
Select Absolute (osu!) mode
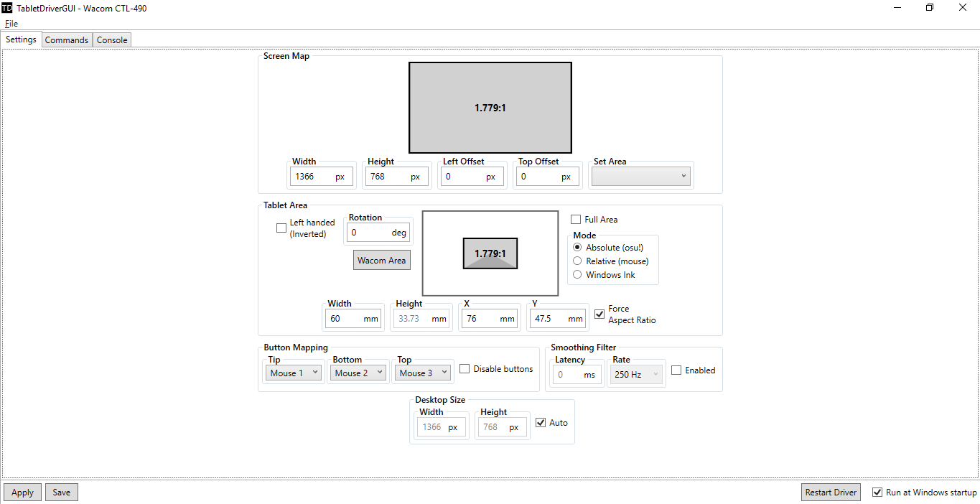(577, 247)
